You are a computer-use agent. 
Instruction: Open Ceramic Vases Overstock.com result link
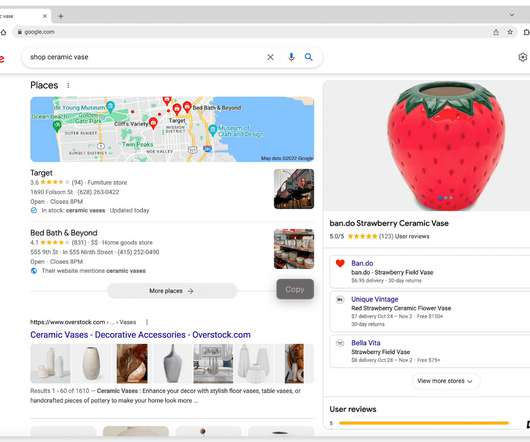pyautogui.click(x=140, y=335)
